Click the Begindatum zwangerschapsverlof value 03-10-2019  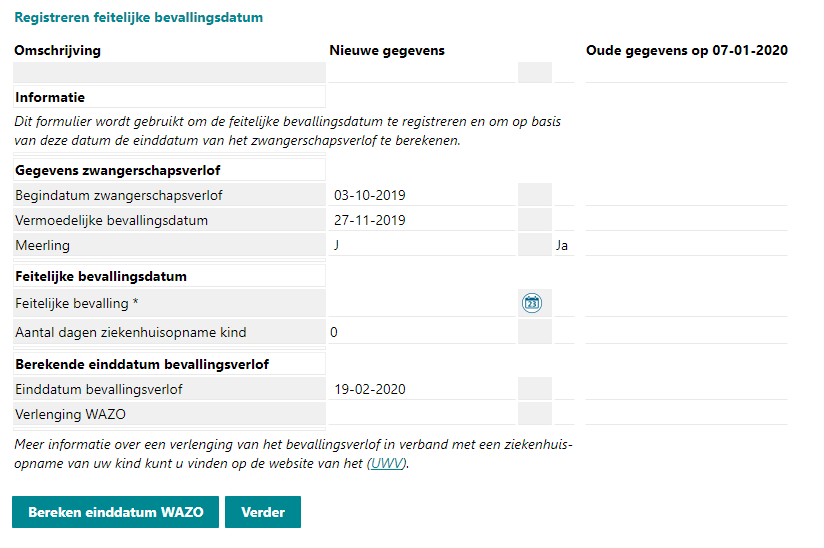pos(370,195)
